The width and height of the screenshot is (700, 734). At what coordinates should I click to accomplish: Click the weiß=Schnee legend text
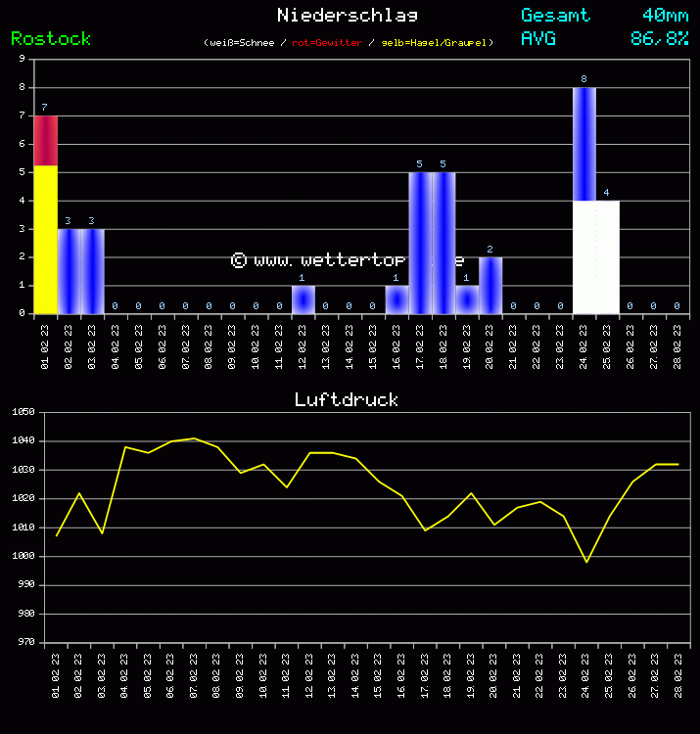[245, 43]
